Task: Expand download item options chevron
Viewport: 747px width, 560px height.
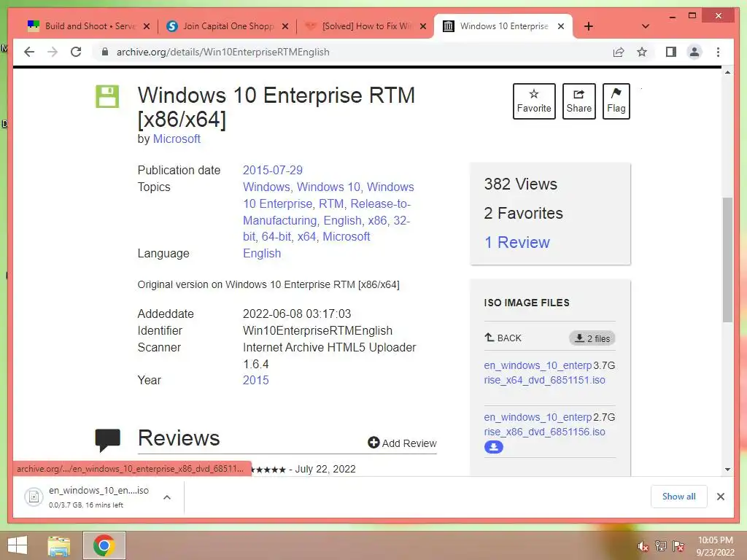Action: [167, 497]
